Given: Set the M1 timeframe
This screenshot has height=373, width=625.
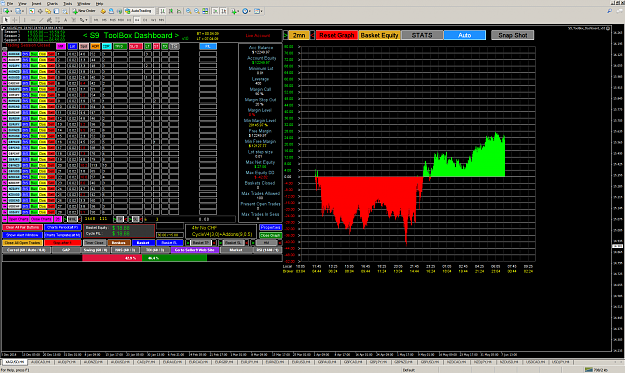Looking at the screenshot, I should [x=96, y=20].
